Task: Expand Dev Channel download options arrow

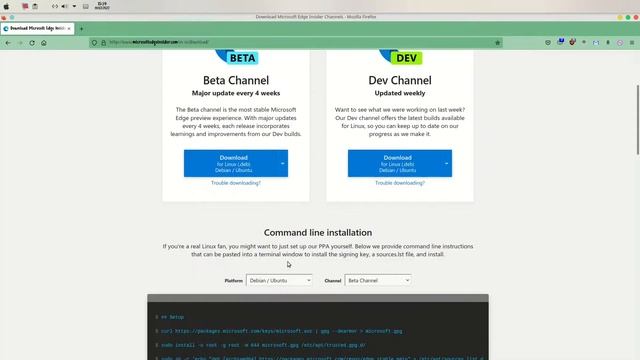Action: pos(447,163)
